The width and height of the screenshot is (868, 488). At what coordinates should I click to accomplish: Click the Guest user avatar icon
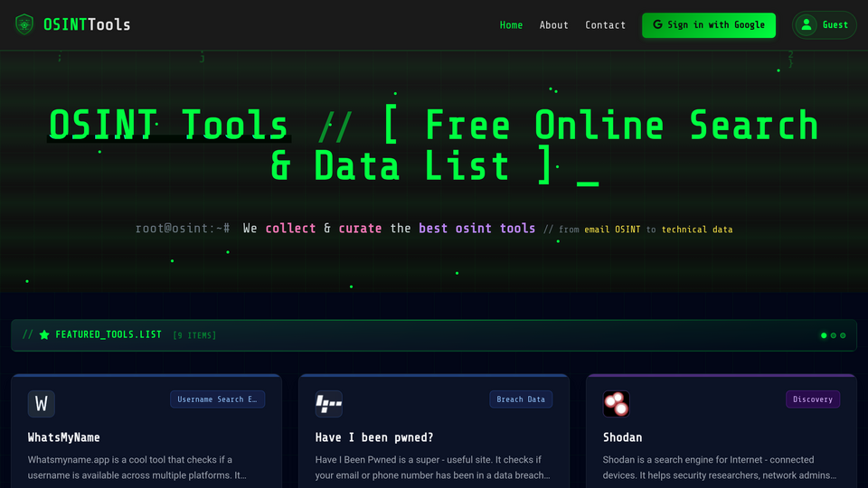pos(807,25)
